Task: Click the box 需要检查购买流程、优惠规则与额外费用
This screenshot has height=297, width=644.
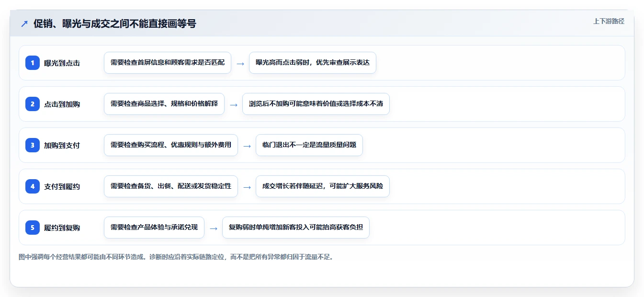Action: pyautogui.click(x=171, y=145)
